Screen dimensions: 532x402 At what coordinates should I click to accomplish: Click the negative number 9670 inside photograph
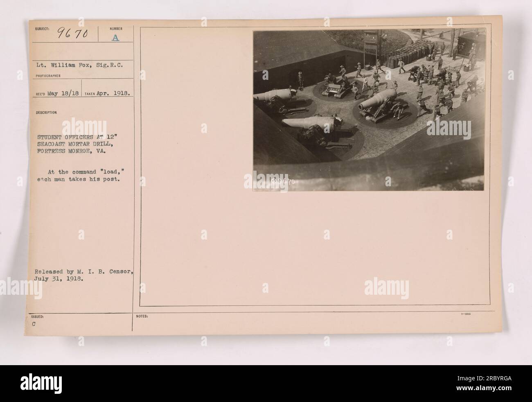[283, 181]
